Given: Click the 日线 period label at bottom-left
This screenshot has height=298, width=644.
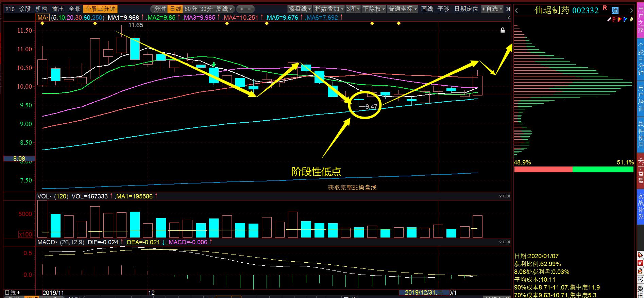Looking at the screenshot, I should [x=12, y=292].
